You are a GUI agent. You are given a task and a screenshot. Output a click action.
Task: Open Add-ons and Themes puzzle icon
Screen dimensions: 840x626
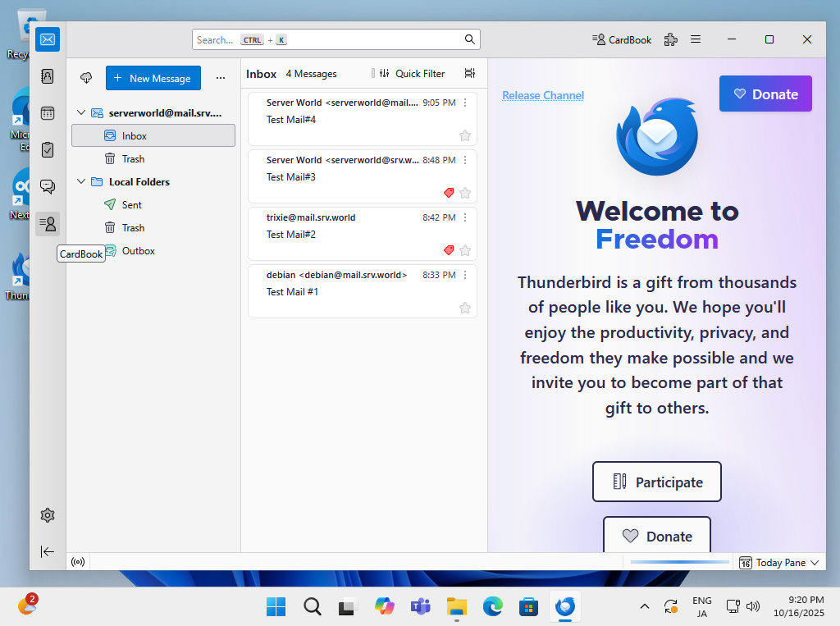pyautogui.click(x=671, y=39)
